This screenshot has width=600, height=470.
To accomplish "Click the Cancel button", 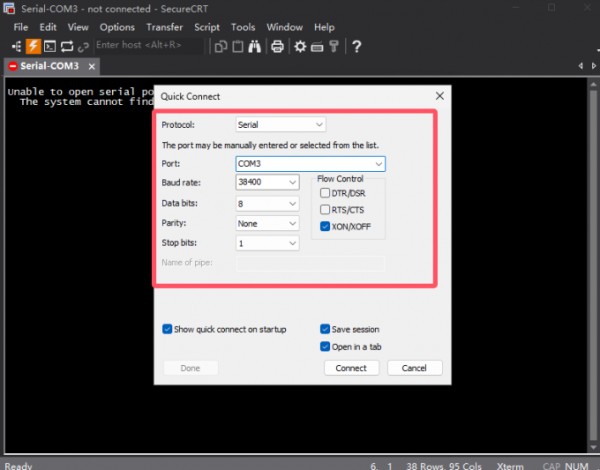I will [x=414, y=368].
